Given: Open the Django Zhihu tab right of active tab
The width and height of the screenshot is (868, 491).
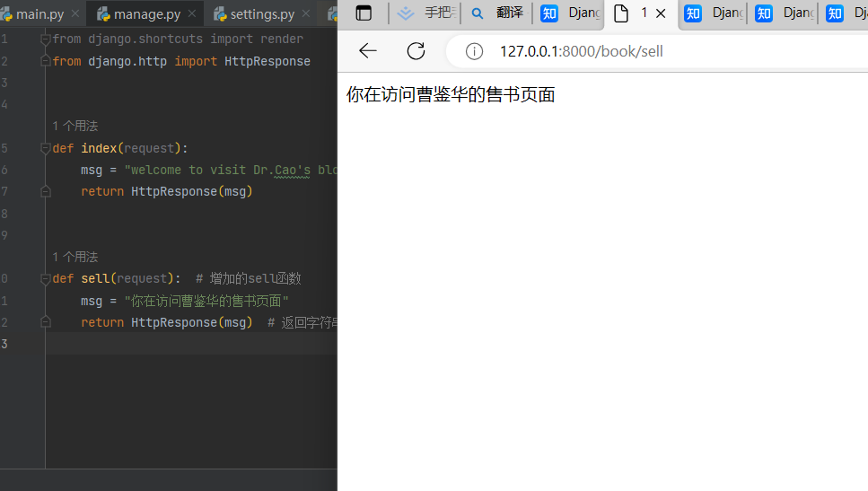Looking at the screenshot, I should (x=713, y=13).
